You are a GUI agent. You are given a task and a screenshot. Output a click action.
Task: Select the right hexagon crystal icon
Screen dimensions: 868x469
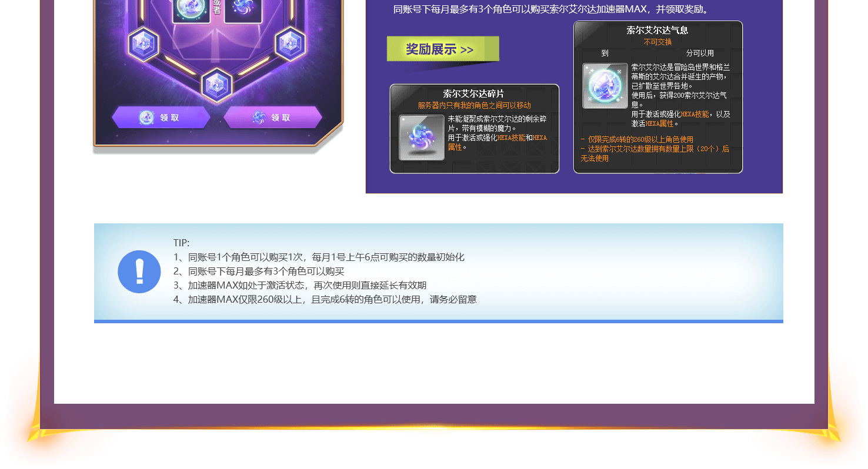point(289,43)
